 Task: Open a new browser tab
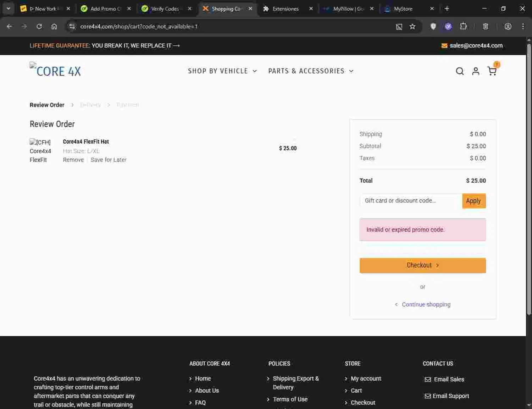(x=447, y=9)
